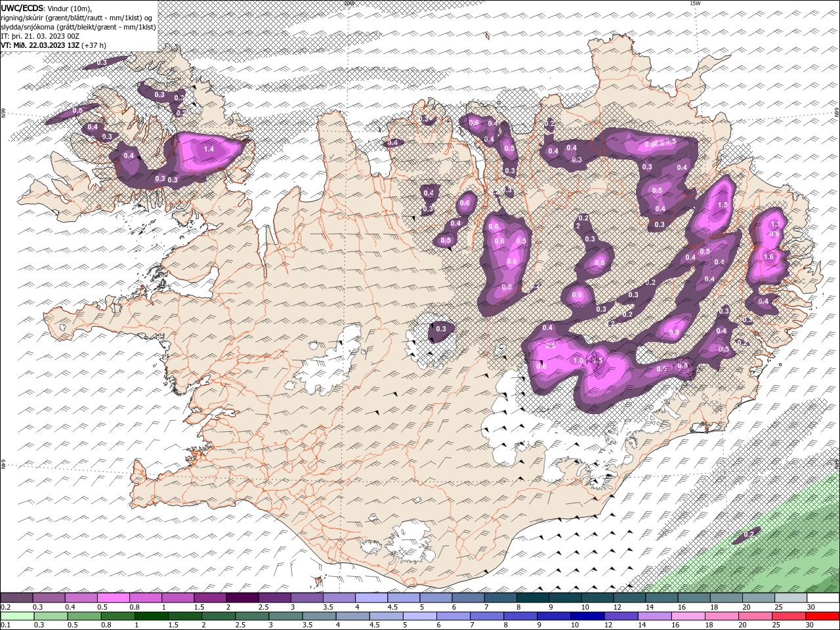The height and width of the screenshot is (630, 840).
Task: Click the 'slydda/snjókoma' legend description line
Action: 78,27
